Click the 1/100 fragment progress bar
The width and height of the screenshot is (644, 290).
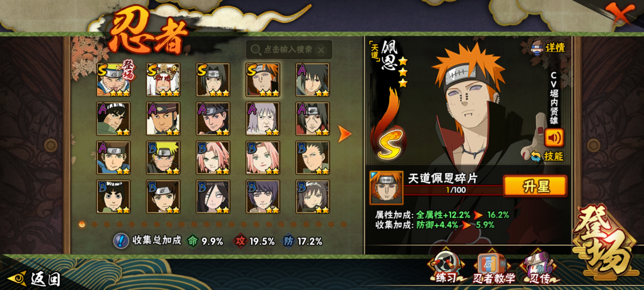click(x=454, y=190)
